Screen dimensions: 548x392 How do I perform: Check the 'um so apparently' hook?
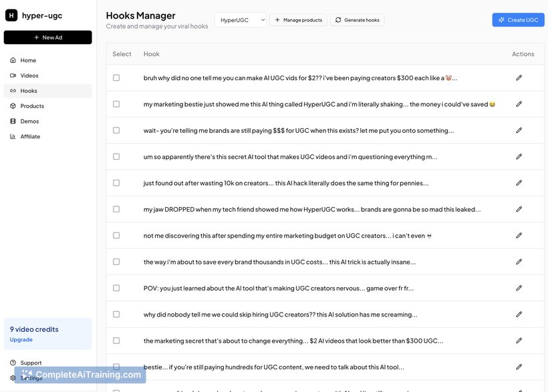coord(116,156)
